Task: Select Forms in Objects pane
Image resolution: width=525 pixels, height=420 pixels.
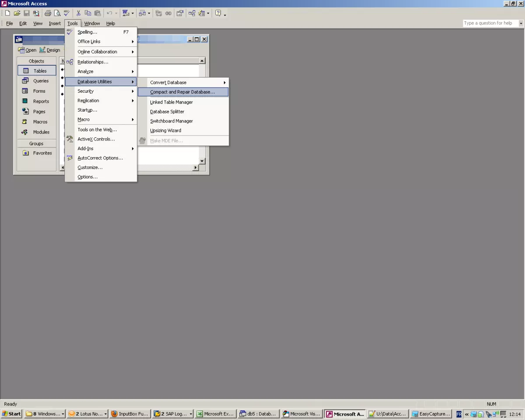Action: tap(37, 91)
